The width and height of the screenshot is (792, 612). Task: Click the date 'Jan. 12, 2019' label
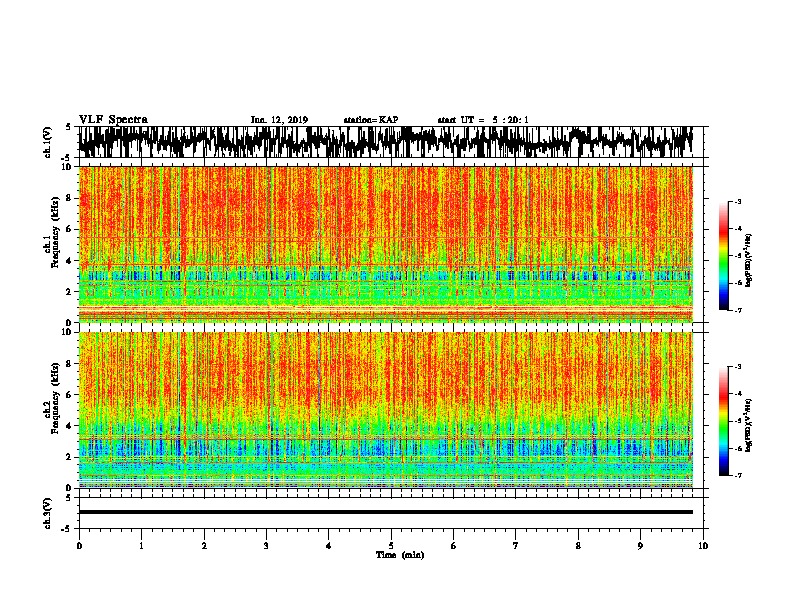pos(279,120)
